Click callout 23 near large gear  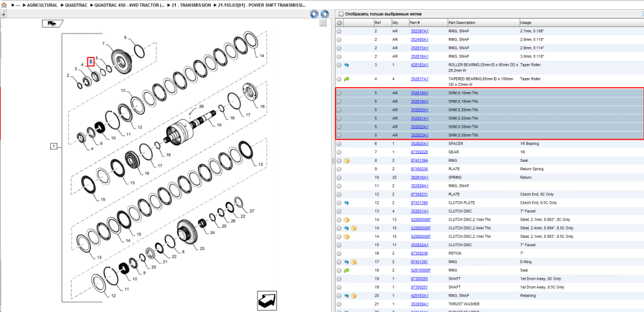(x=202, y=248)
